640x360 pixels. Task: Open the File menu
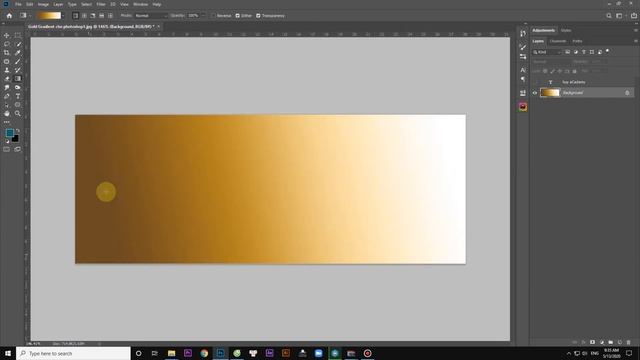click(18, 4)
